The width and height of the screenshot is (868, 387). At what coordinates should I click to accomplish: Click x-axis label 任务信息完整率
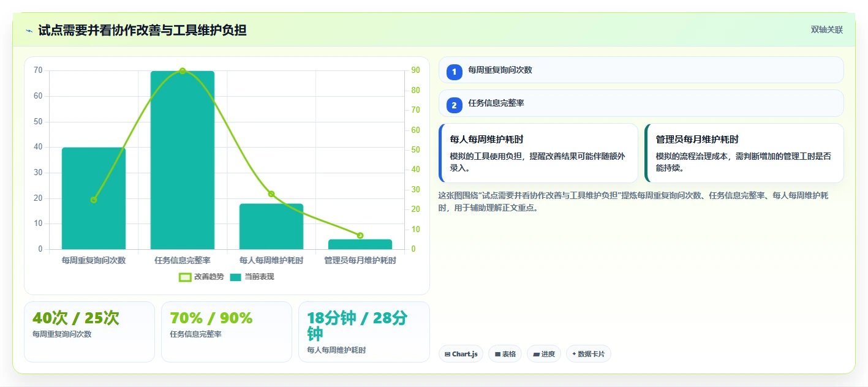183,260
